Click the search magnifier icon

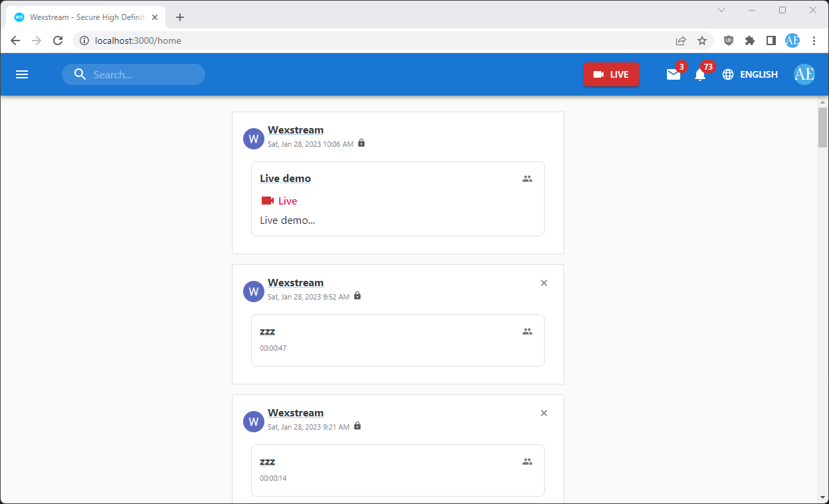click(80, 74)
